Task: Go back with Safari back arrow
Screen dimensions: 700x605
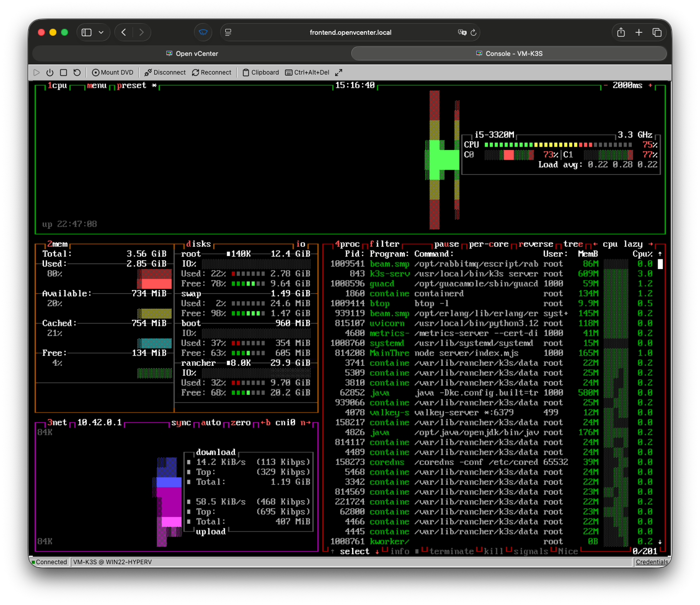Action: point(124,32)
